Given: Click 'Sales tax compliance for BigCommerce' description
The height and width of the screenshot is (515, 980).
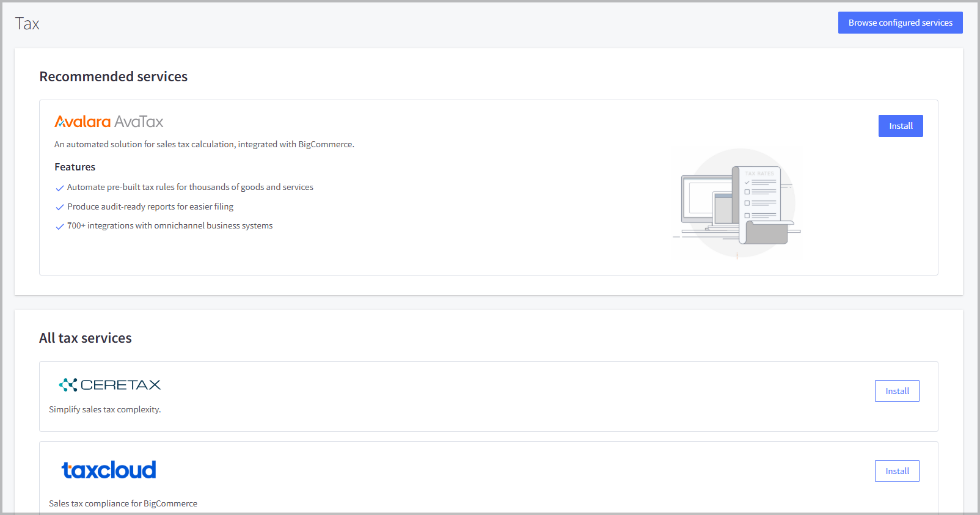Looking at the screenshot, I should coord(123,503).
